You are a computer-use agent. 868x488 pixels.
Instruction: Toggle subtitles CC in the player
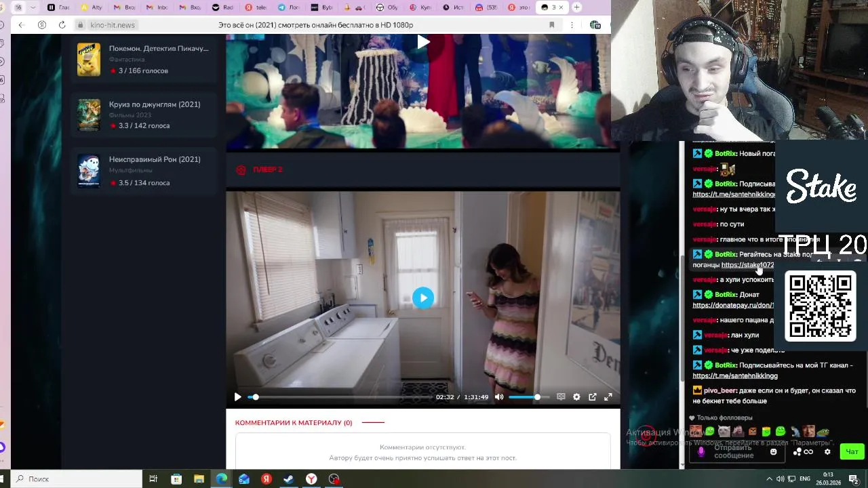point(561,397)
